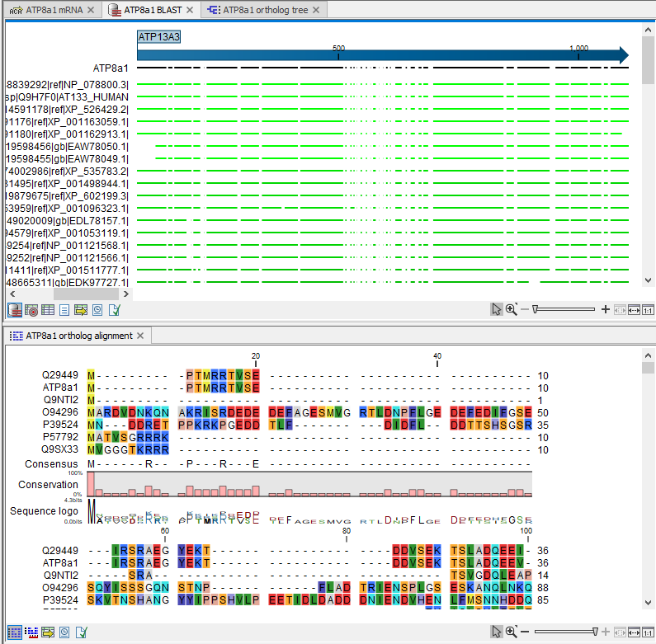Show the annotation table icon in the alignment panel
This screenshot has height=644, width=656.
pyautogui.click(x=48, y=632)
